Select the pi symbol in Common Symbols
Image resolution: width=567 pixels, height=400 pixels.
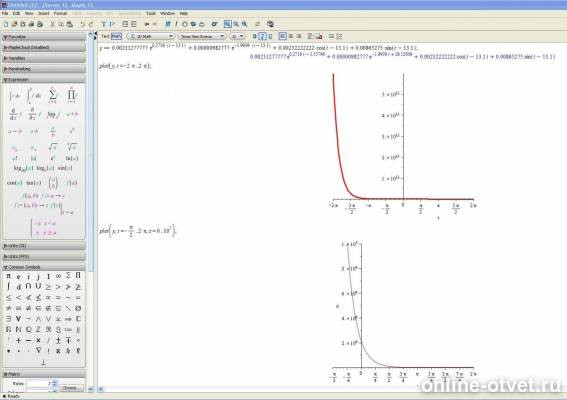8,276
